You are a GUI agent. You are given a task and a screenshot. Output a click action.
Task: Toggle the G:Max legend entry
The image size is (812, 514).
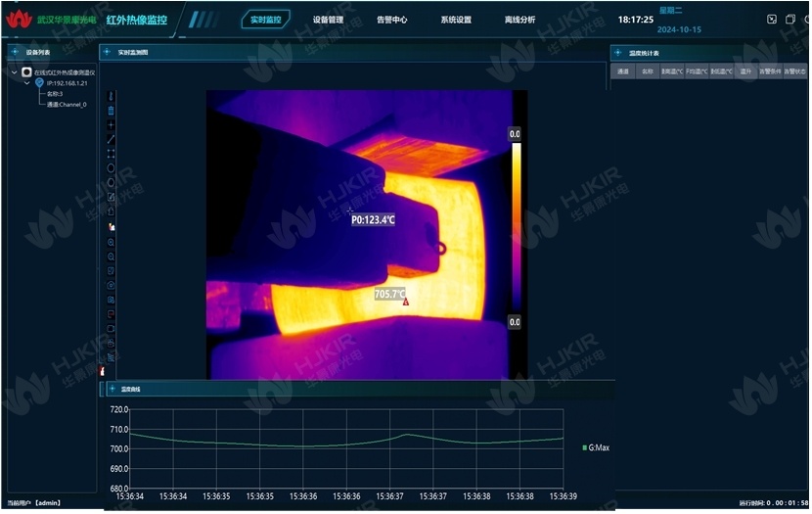click(x=596, y=447)
